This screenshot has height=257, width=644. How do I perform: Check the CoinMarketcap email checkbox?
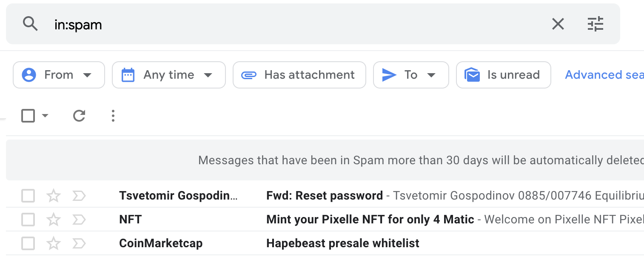point(28,243)
